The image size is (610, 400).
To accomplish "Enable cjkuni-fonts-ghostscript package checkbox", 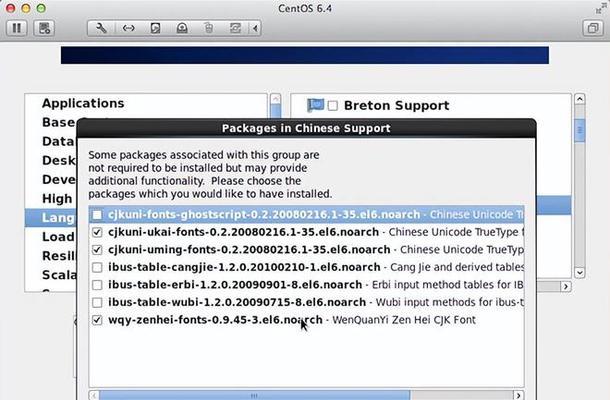I will tap(97, 215).
